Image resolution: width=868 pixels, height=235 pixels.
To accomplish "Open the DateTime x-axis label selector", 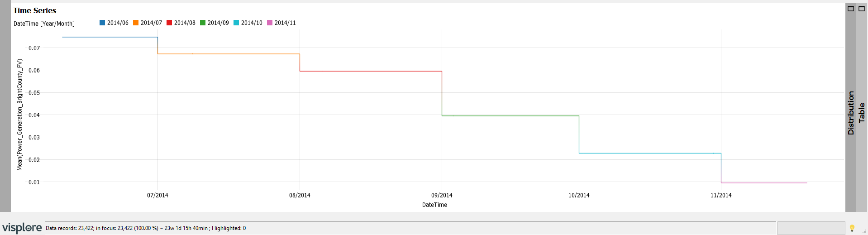I will [x=434, y=205].
